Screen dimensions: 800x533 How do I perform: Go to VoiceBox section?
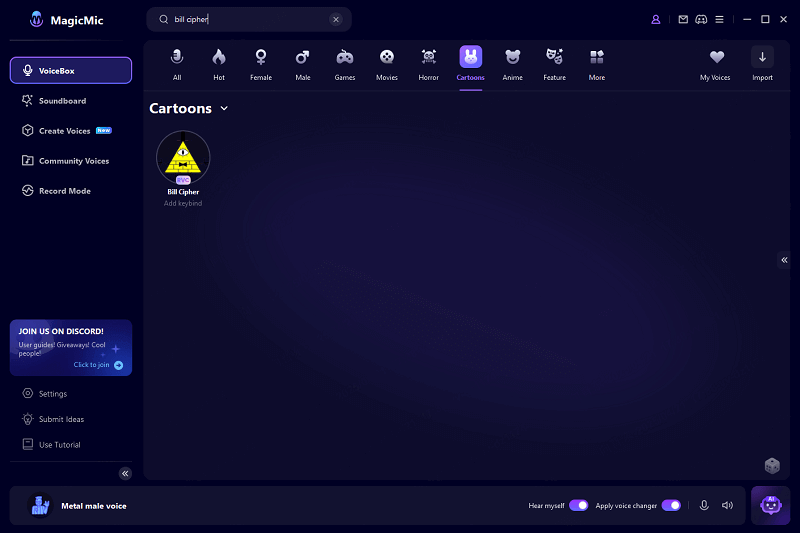[x=71, y=70]
